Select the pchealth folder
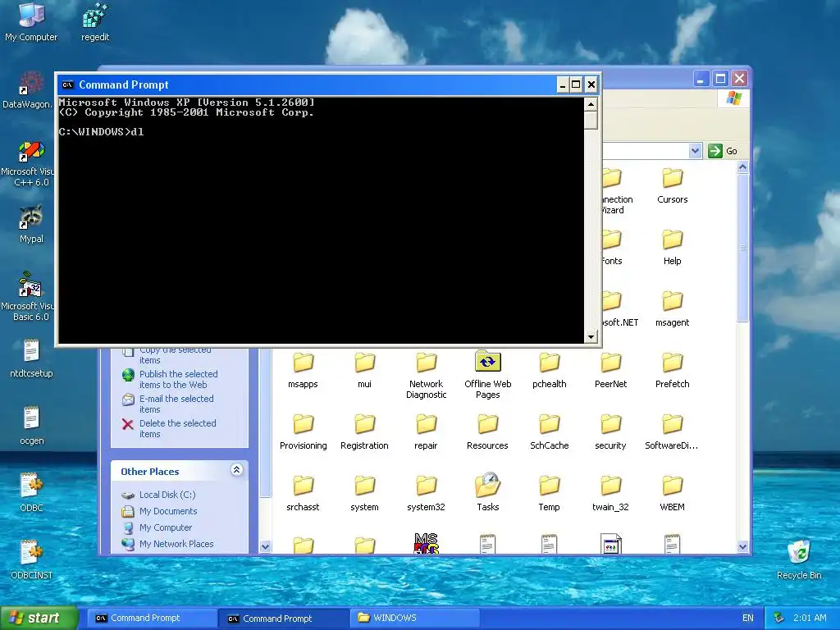This screenshot has width=840, height=630. pos(549,370)
